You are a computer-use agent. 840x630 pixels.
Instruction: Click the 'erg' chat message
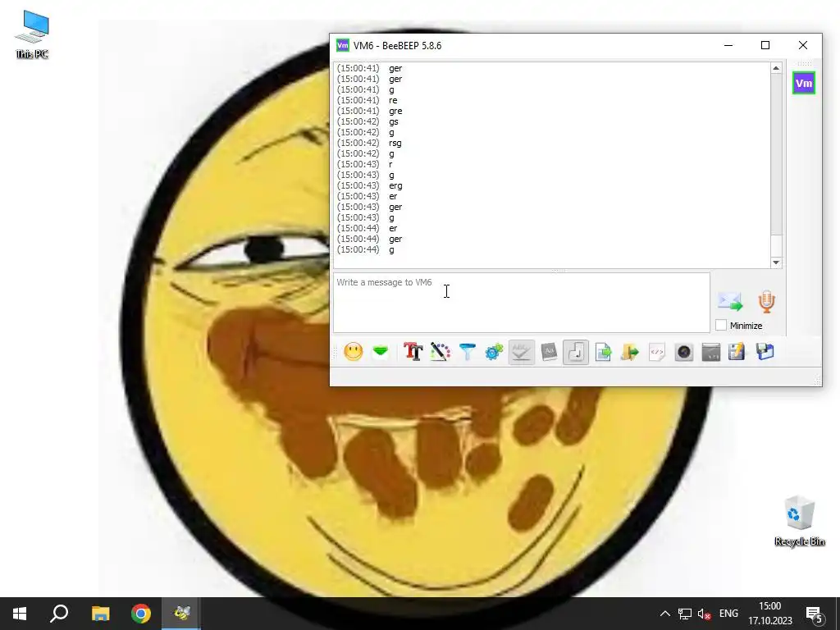395,186
